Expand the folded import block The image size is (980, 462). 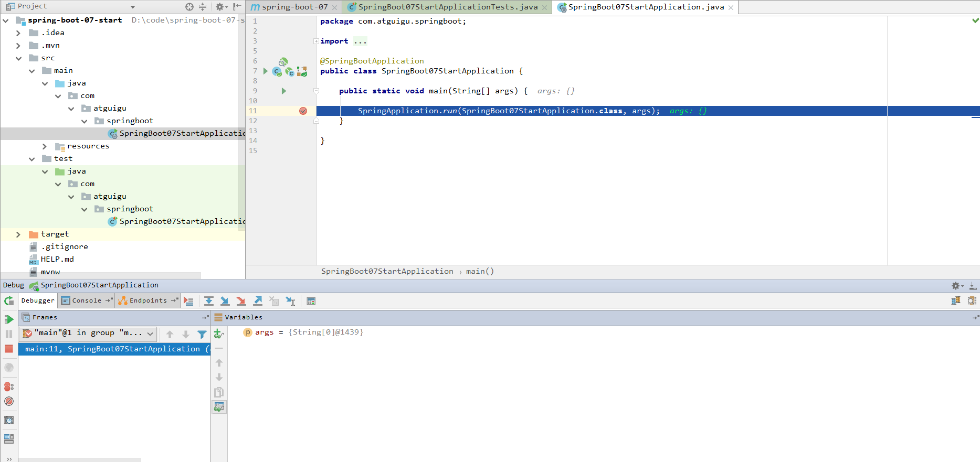(x=316, y=41)
